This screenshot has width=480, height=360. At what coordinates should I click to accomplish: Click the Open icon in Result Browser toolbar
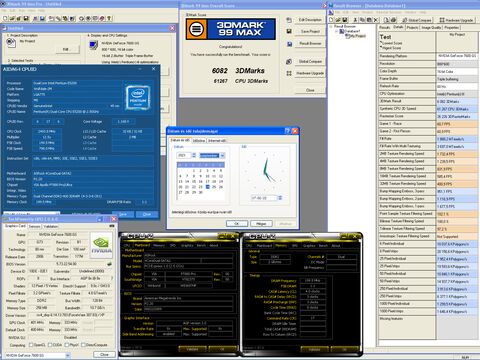tap(338, 20)
